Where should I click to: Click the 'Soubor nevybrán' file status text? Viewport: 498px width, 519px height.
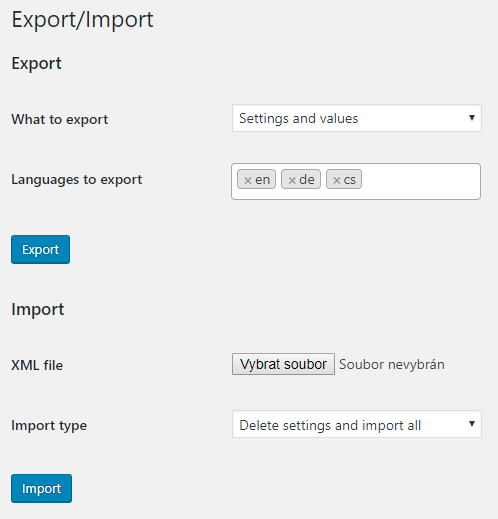(392, 364)
